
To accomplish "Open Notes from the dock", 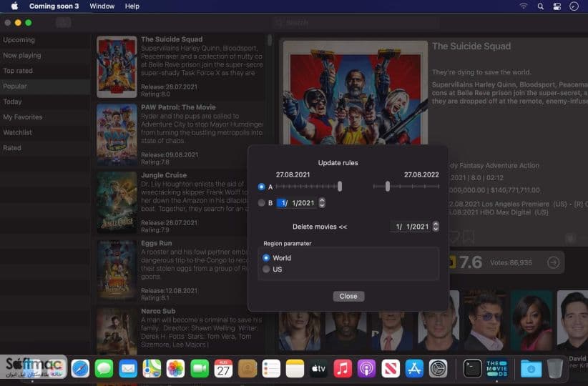I will pyautogui.click(x=295, y=369).
